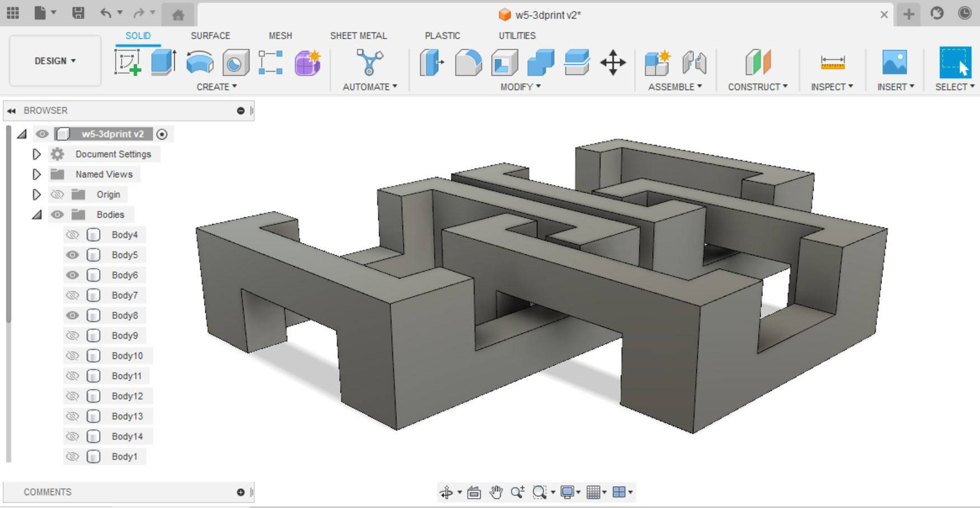
Task: Select the New Component tool
Action: (657, 62)
